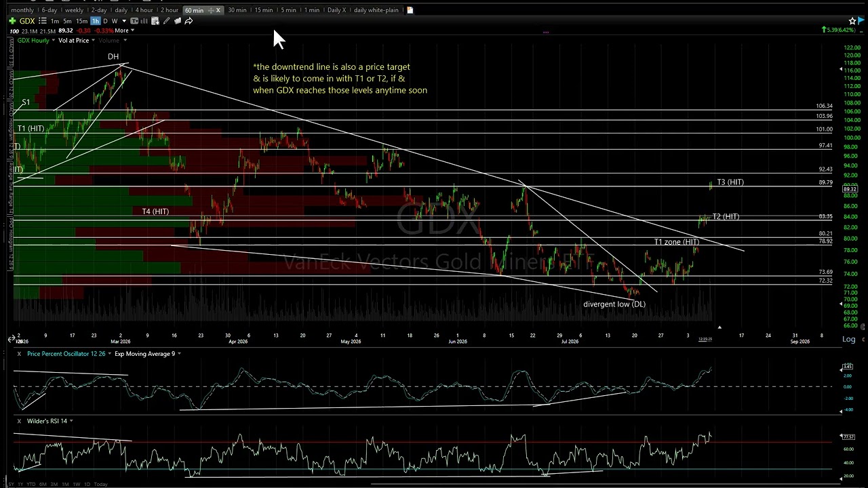Click the GDX ticker symbol field
Image resolution: width=868 pixels, height=488 pixels.
click(x=27, y=21)
